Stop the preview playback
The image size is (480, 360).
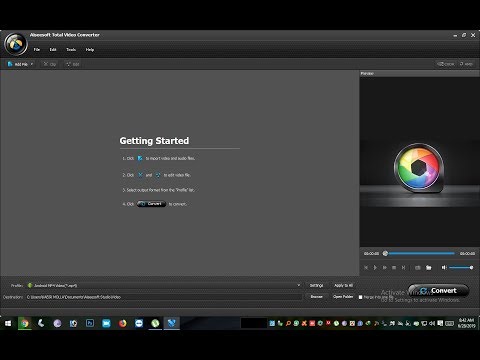pyautogui.click(x=394, y=267)
